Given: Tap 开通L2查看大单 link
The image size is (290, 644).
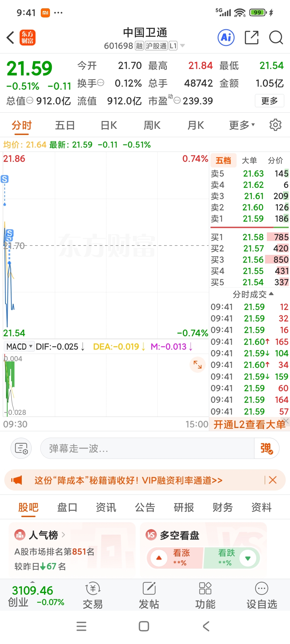Looking at the screenshot, I should (249, 425).
